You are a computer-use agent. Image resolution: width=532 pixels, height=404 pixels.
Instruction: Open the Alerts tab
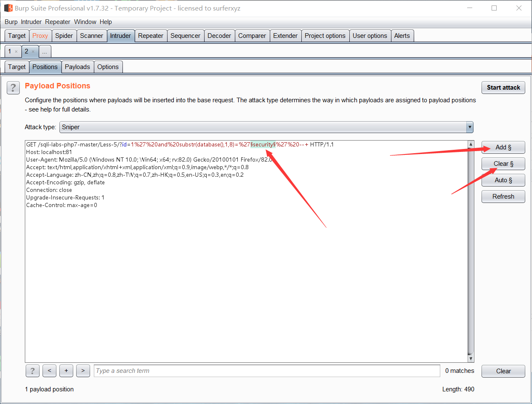coord(402,36)
